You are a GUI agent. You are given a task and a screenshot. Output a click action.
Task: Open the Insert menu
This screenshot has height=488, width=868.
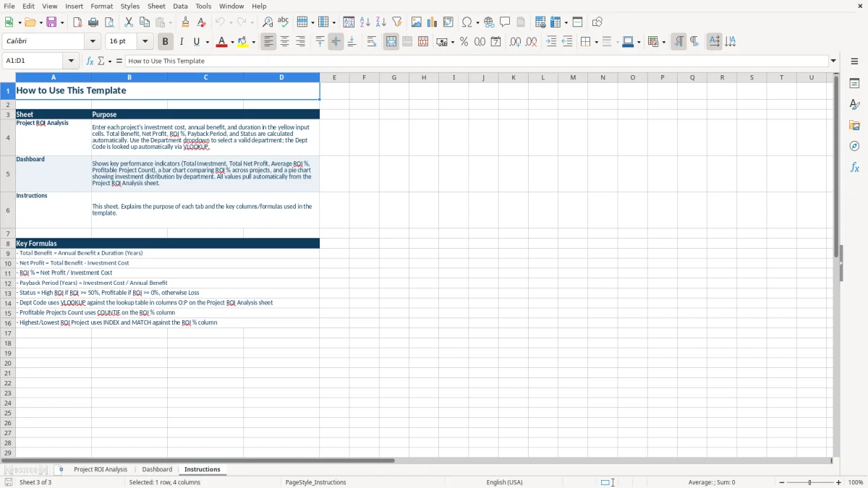tap(74, 6)
